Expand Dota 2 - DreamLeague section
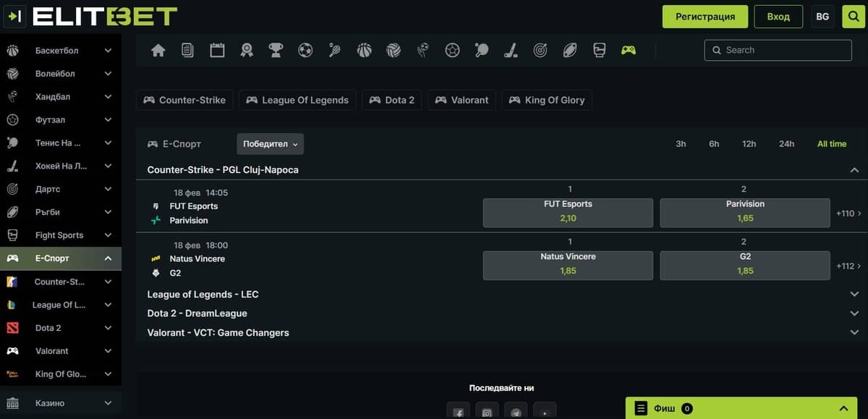 point(854,313)
